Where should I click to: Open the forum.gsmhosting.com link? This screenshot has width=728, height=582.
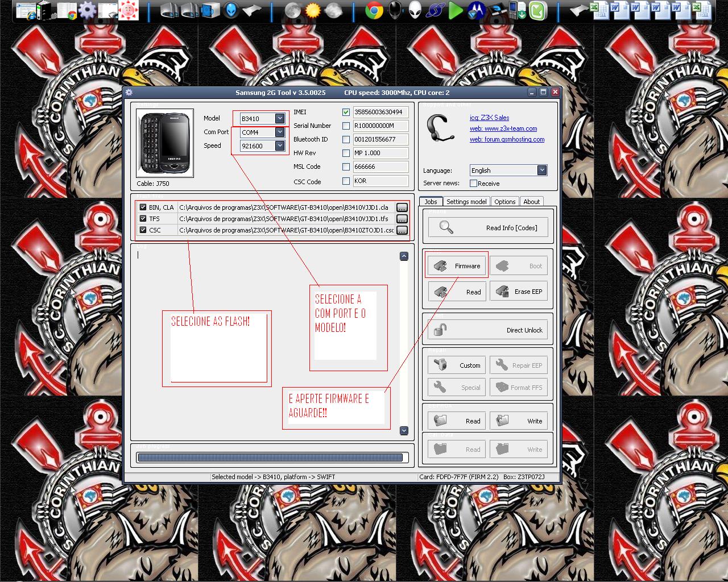pyautogui.click(x=507, y=139)
